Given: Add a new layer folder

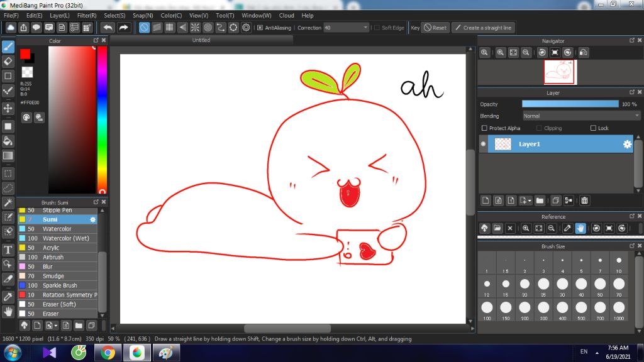Looking at the screenshot, I should click(x=540, y=200).
